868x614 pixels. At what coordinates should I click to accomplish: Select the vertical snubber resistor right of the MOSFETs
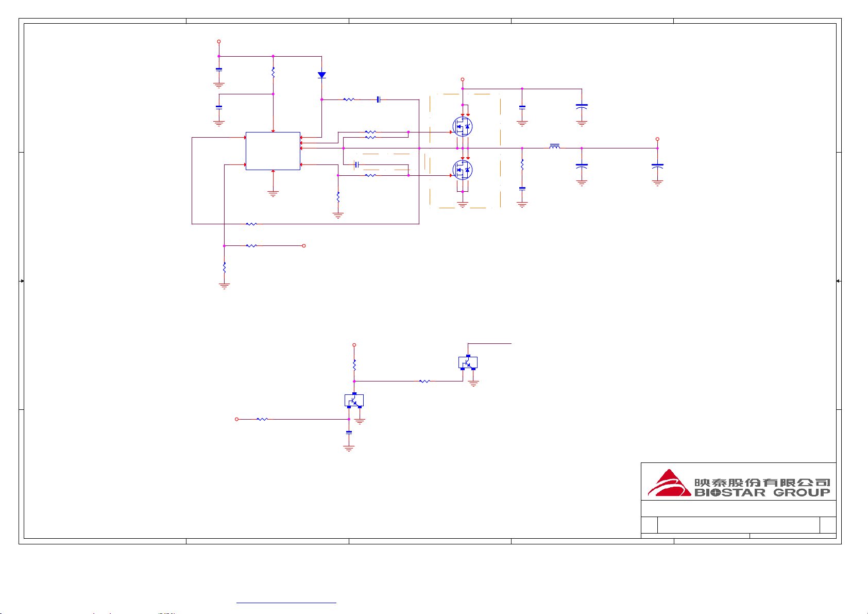pyautogui.click(x=522, y=165)
